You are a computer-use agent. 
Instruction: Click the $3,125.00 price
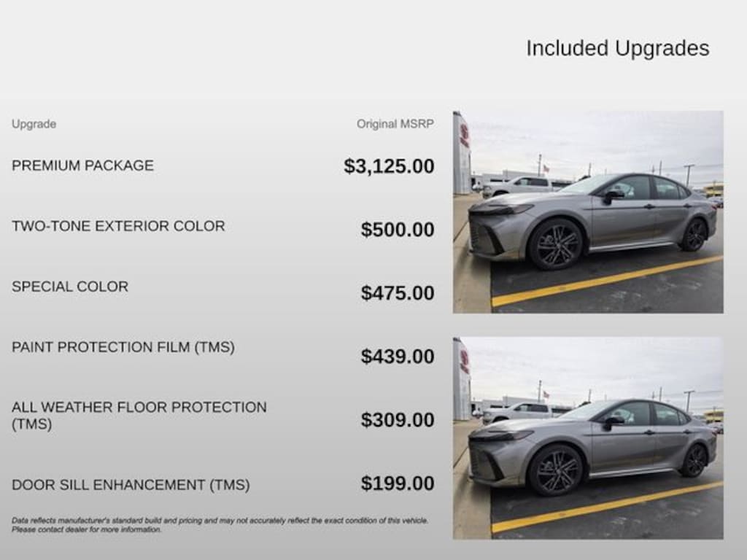coord(389,166)
